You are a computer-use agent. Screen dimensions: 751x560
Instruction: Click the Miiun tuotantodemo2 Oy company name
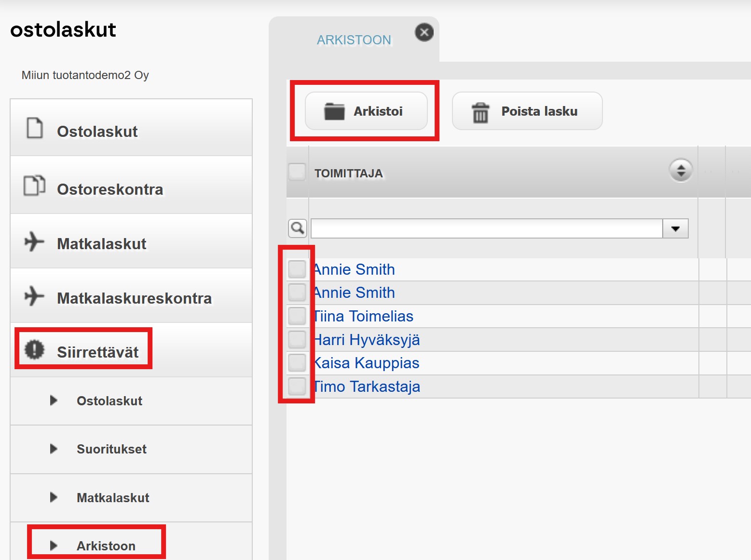pyautogui.click(x=85, y=75)
